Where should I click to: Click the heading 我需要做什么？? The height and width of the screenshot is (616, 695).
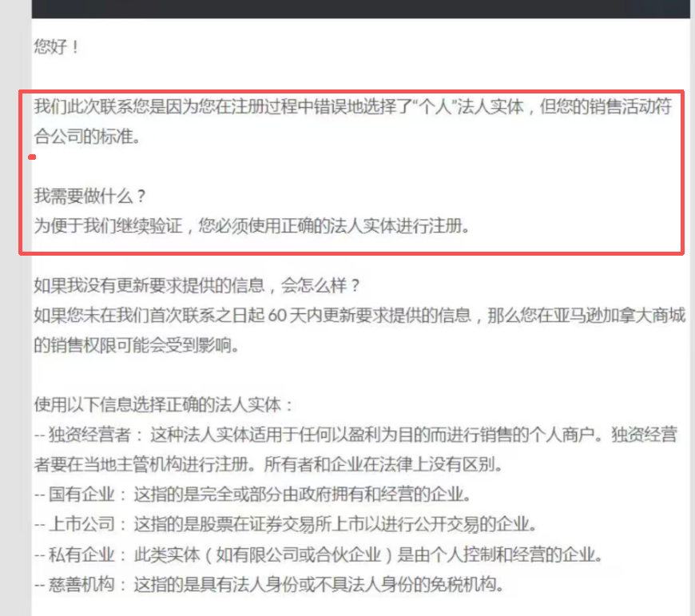(89, 196)
